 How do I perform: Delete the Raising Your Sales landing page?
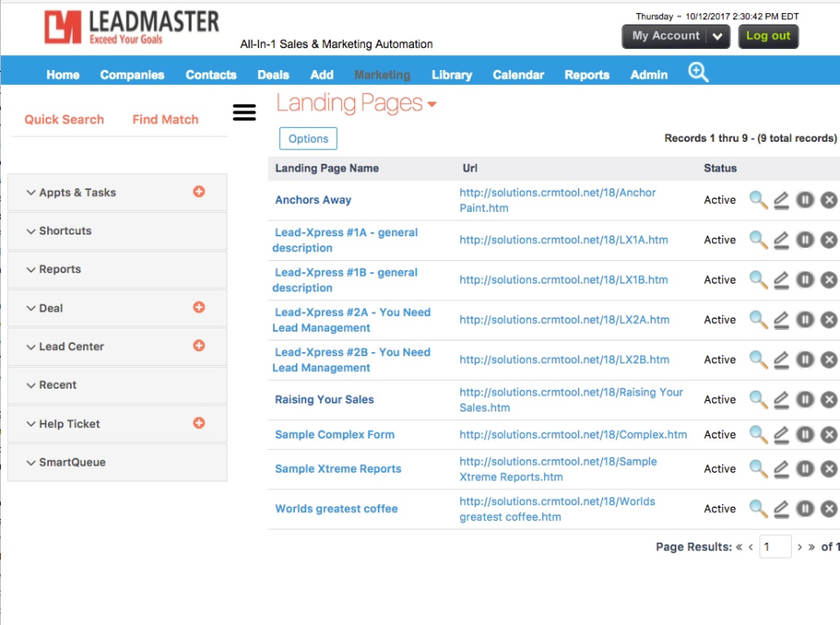[x=829, y=399]
